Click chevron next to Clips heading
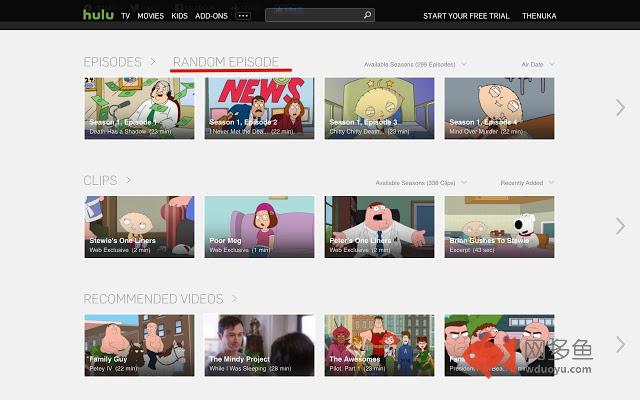640x400 pixels. [x=128, y=180]
